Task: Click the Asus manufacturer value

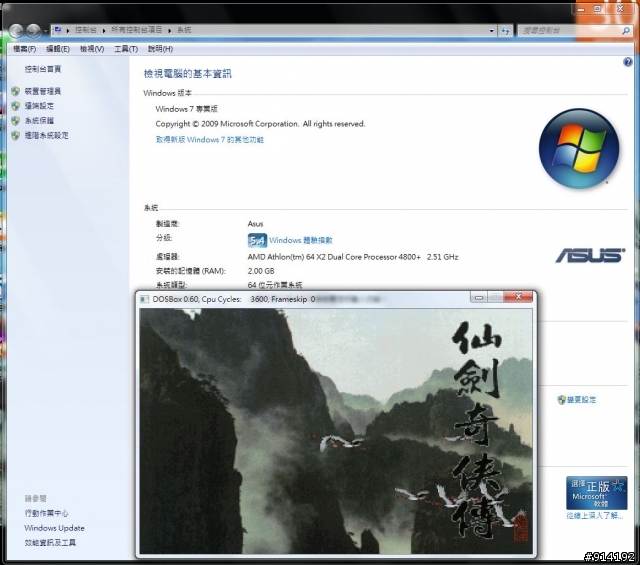Action: [x=256, y=224]
